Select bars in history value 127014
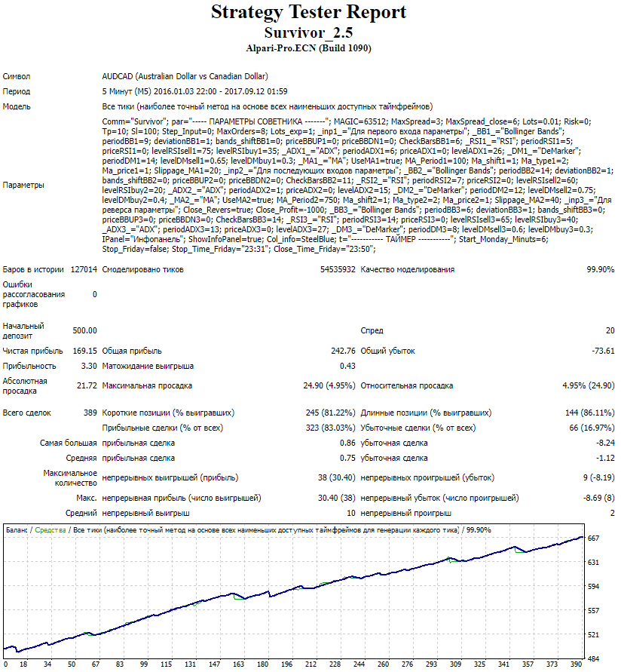The image size is (621, 672). point(84,269)
